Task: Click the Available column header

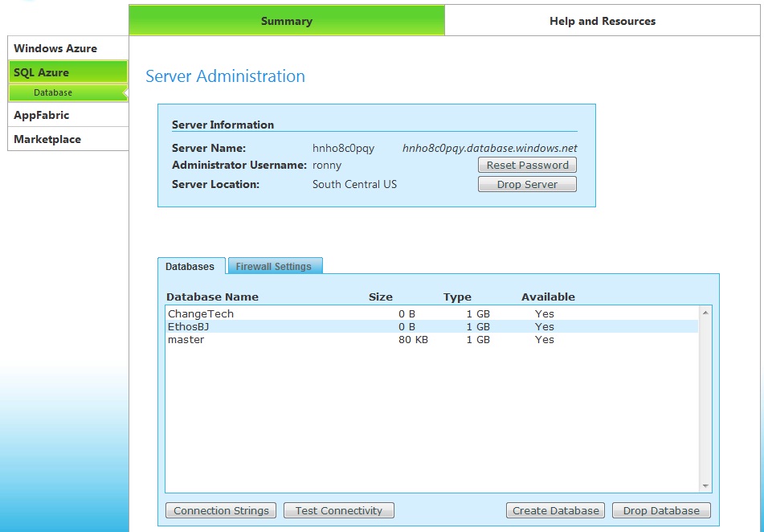Action: point(548,297)
